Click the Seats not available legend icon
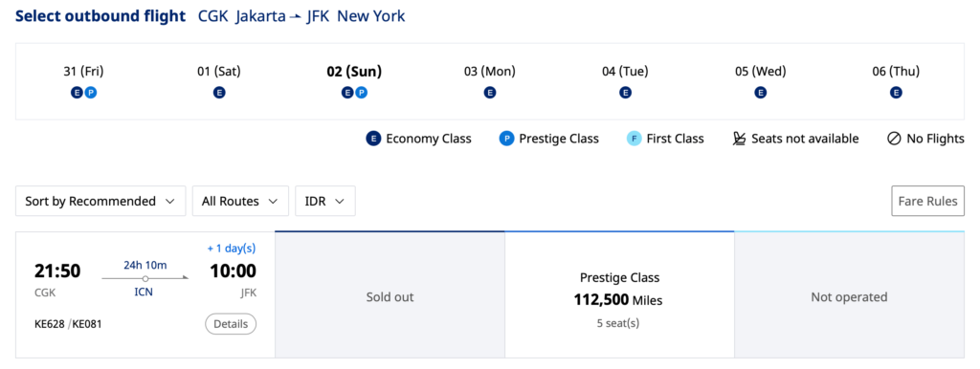The width and height of the screenshot is (980, 369). pos(740,139)
